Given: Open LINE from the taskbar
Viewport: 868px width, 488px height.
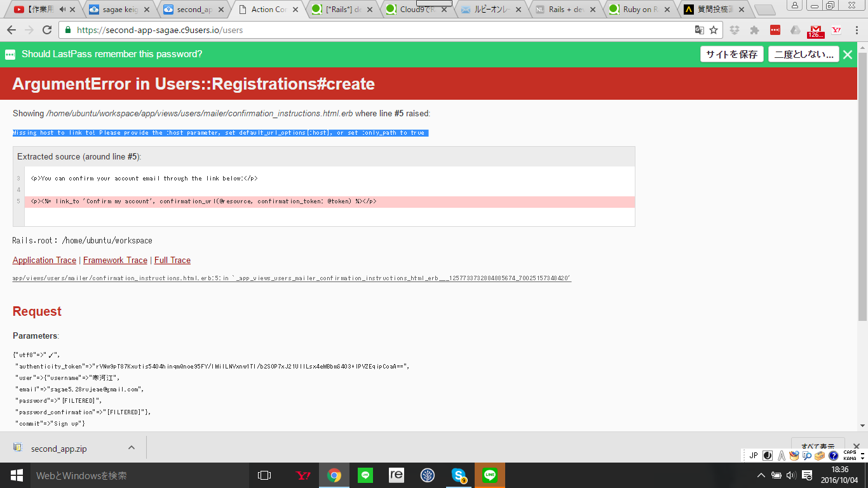Looking at the screenshot, I should pos(490,475).
